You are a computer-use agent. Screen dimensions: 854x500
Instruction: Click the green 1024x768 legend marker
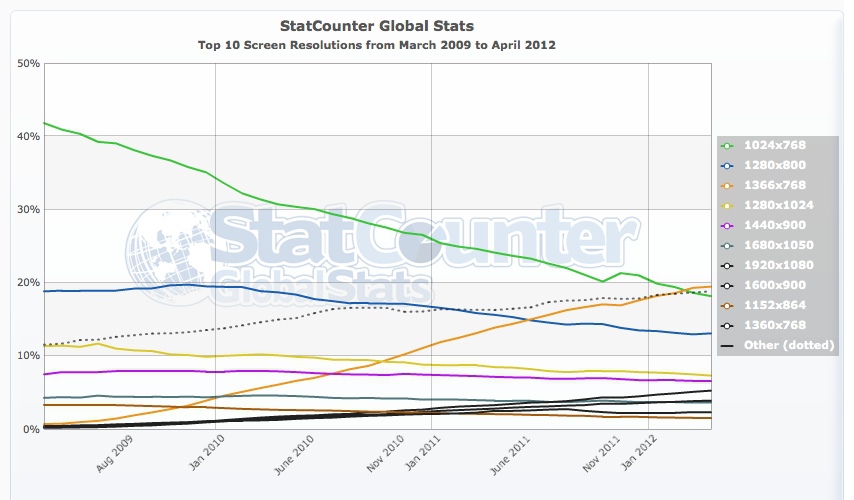coord(727,146)
